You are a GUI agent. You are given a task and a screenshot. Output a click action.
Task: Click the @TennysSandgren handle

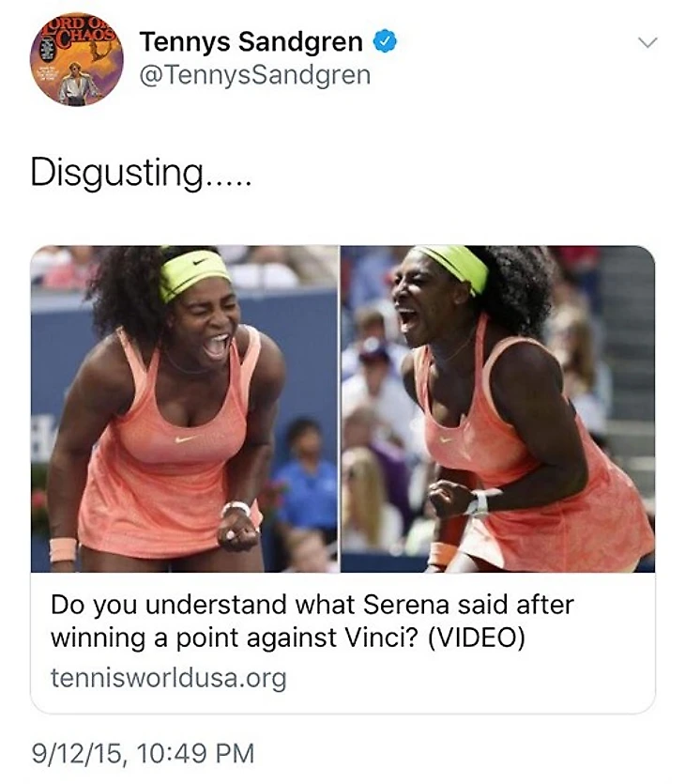[255, 75]
